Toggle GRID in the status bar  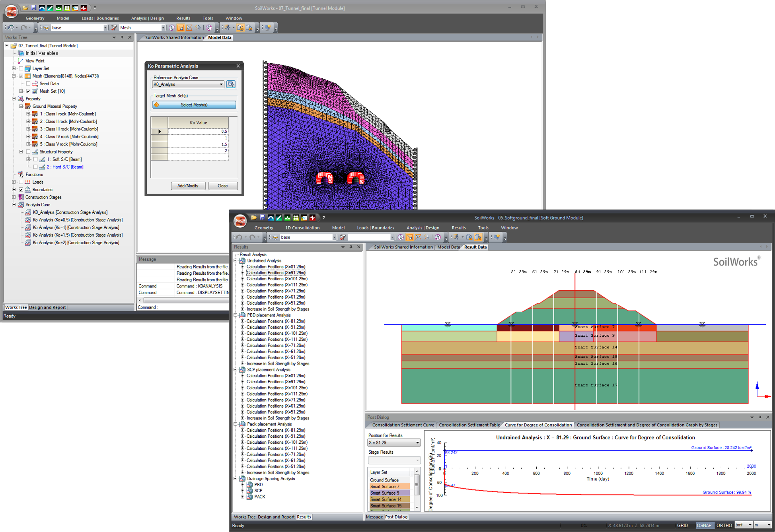682,525
